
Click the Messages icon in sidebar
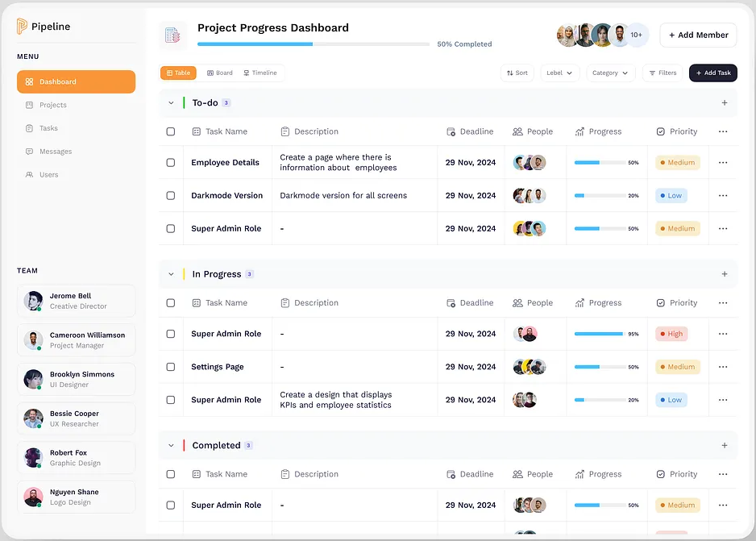(x=30, y=152)
